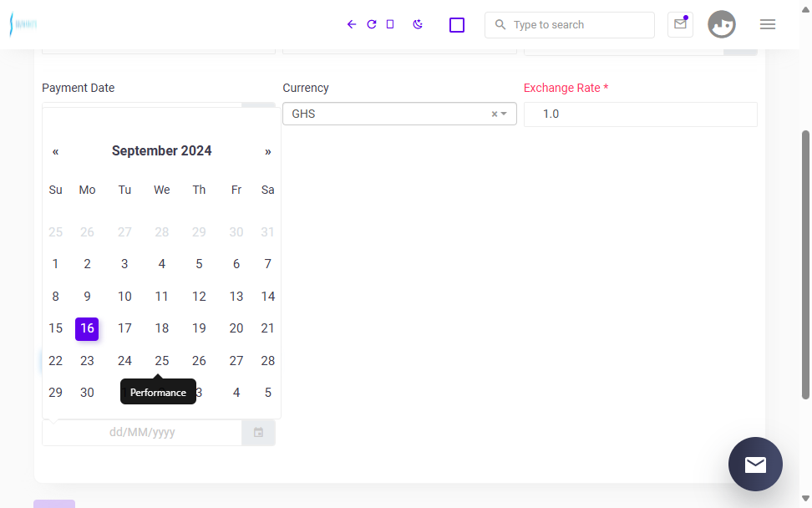Pick September 28 in calendar
Viewport: 812px width, 508px height.
[x=267, y=360]
